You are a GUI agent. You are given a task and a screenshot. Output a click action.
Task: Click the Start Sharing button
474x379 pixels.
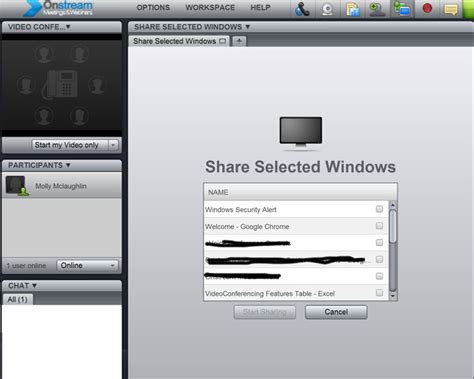coord(265,312)
